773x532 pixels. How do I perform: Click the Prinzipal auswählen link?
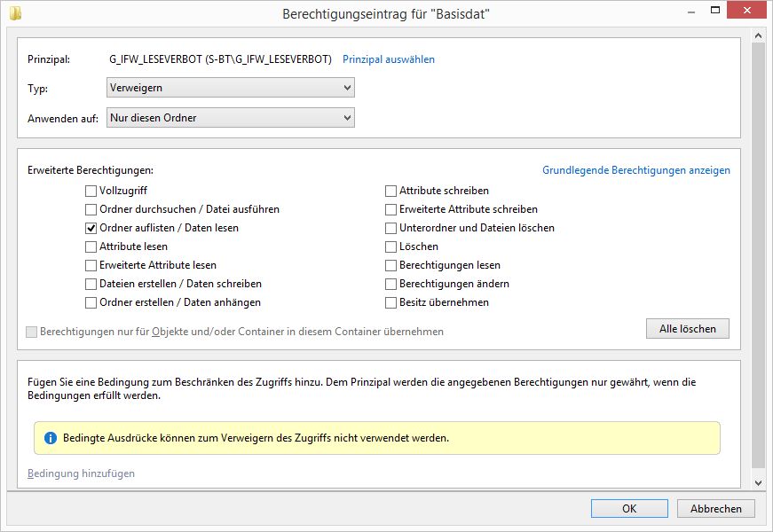(x=389, y=59)
